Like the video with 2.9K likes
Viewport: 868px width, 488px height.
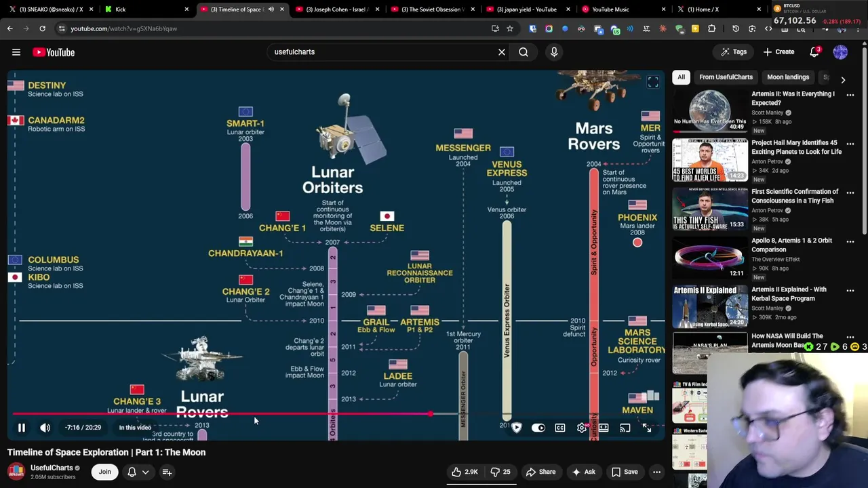(465, 472)
